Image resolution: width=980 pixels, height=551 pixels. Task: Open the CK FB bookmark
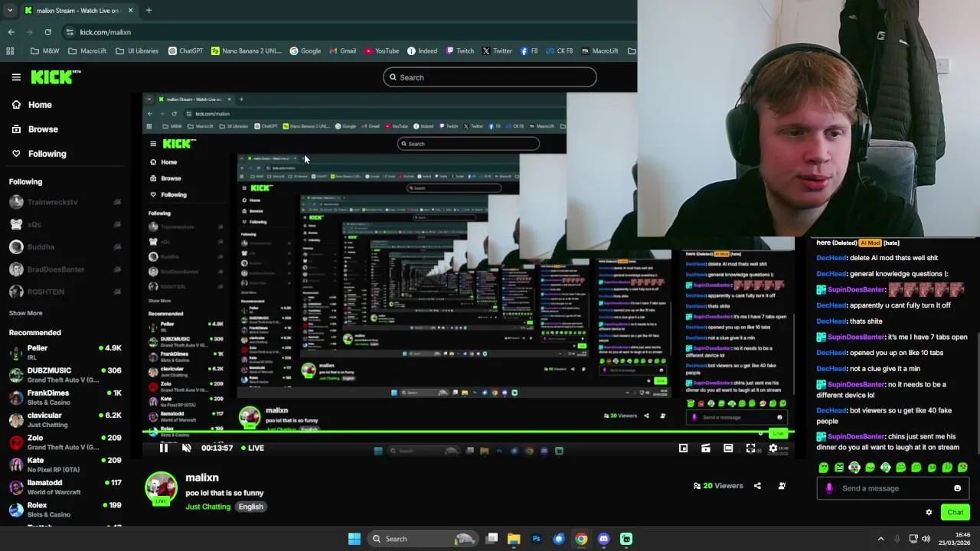(559, 51)
